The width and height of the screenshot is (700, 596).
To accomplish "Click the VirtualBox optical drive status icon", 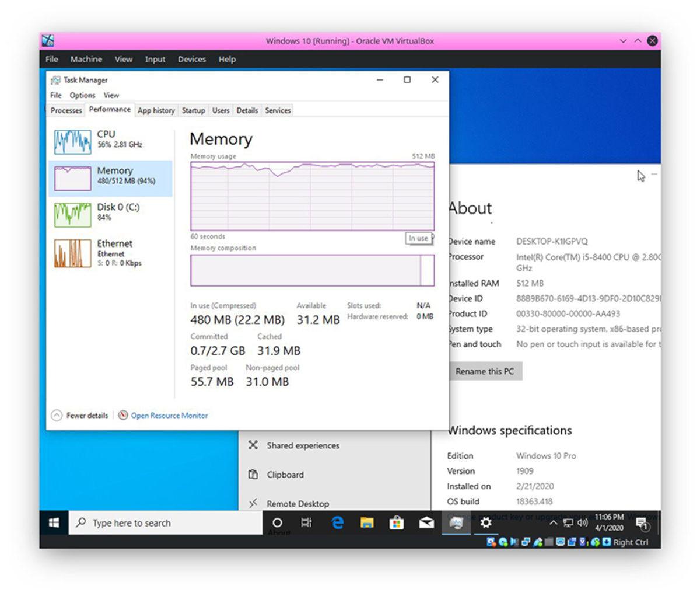I will [503, 542].
